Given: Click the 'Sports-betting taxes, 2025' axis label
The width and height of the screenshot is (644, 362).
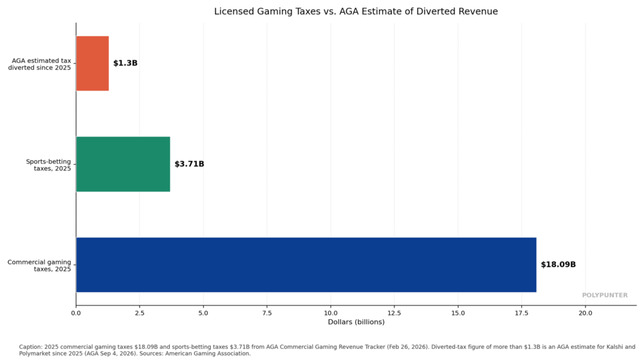Looking at the screenshot, I should pos(48,165).
